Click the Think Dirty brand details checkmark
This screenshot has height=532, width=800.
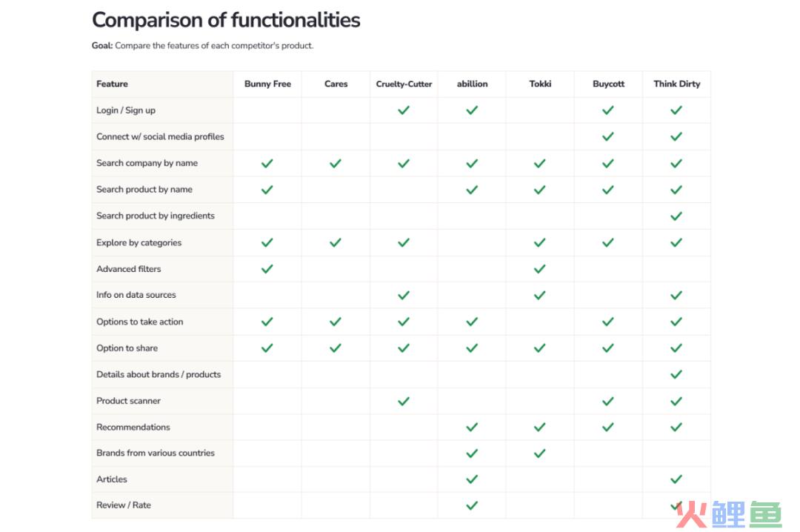676,375
